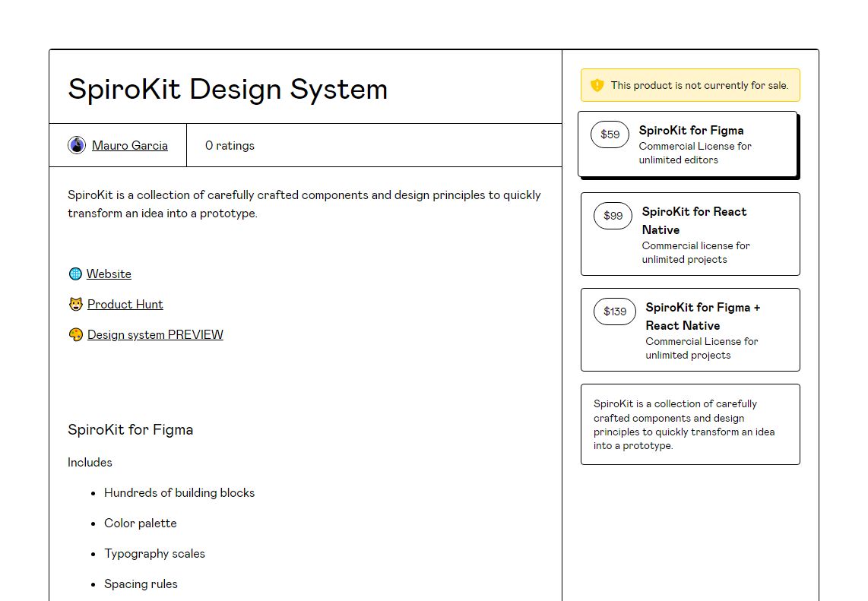Click "This product is not currently for sale." notice
The image size is (868, 601).
click(x=690, y=85)
